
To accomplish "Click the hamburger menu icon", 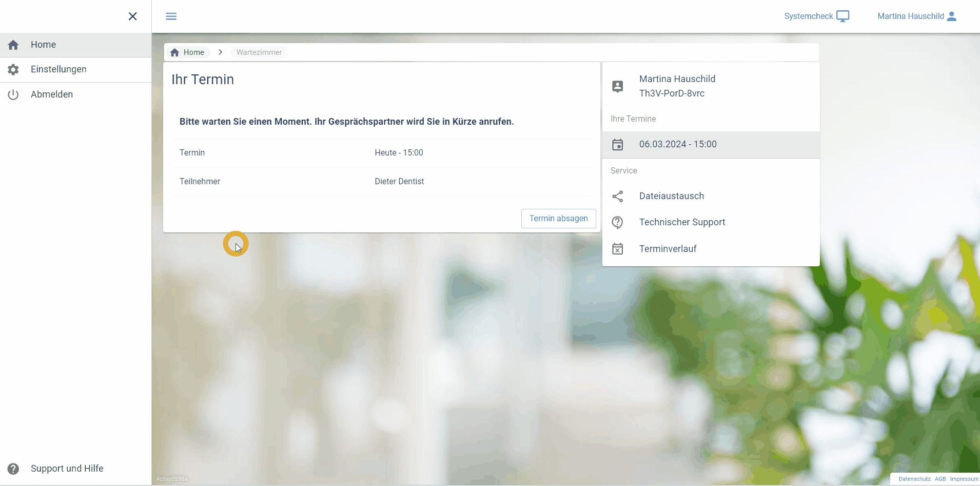I will pos(171,16).
